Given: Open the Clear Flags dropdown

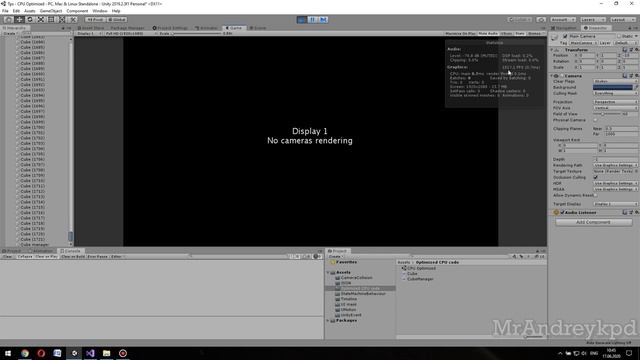Looking at the screenshot, I should click(x=615, y=82).
